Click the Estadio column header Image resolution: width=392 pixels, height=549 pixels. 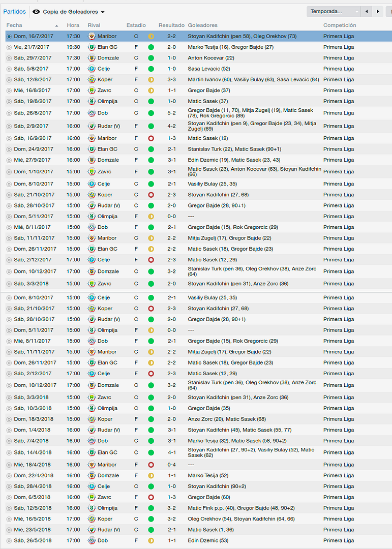click(136, 25)
